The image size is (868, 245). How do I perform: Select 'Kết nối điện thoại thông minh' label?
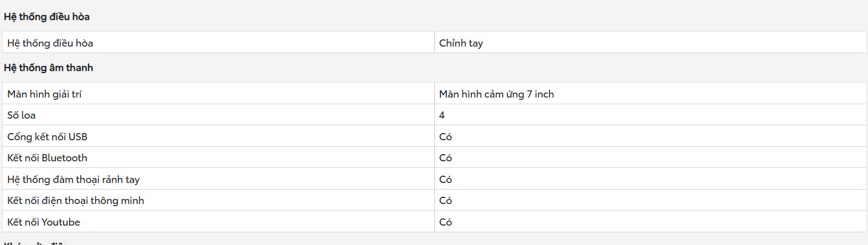point(76,201)
